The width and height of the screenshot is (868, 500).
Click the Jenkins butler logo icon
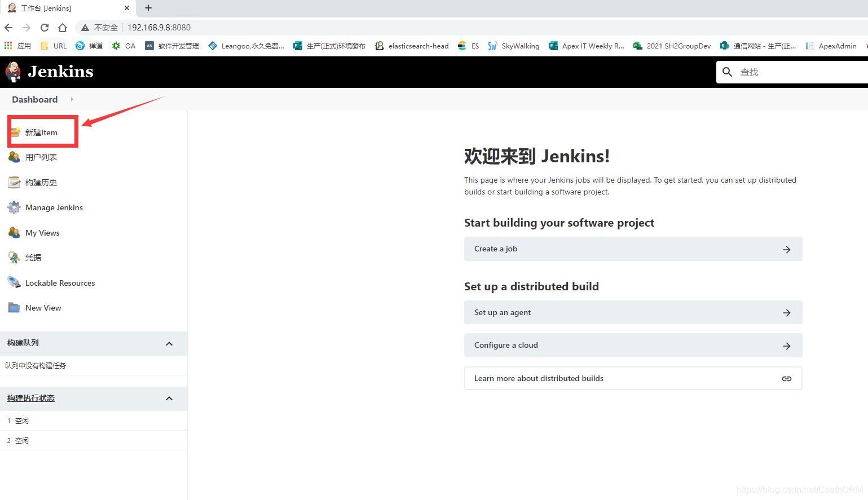(13, 72)
